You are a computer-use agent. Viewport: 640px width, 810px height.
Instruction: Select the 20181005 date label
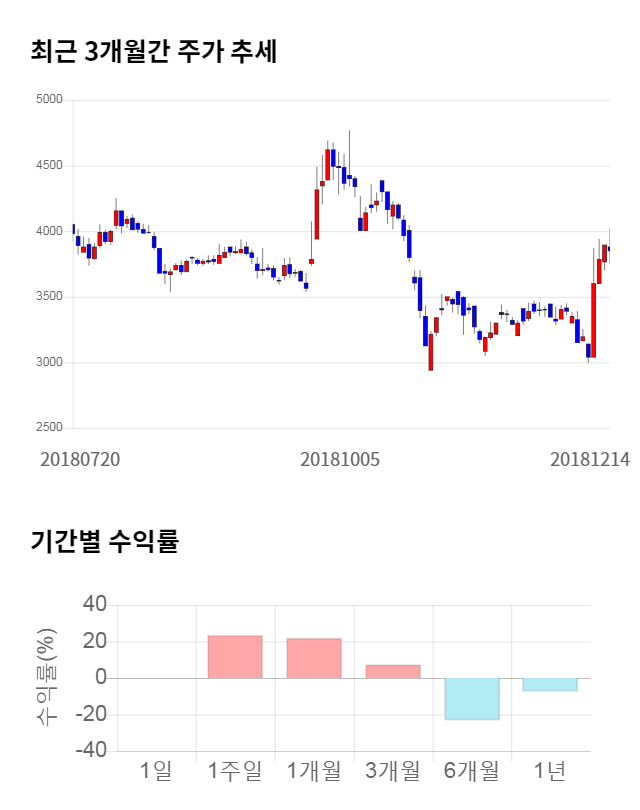pyautogui.click(x=340, y=459)
